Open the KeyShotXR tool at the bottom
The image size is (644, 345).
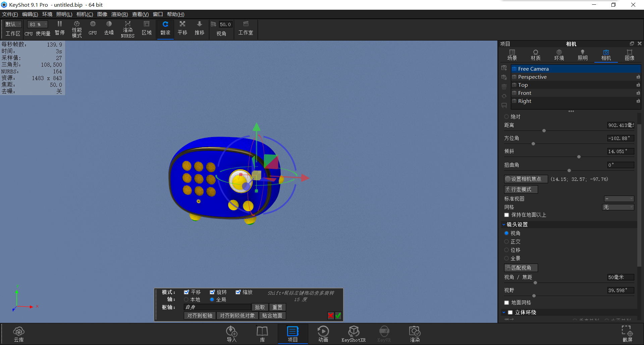click(x=354, y=334)
